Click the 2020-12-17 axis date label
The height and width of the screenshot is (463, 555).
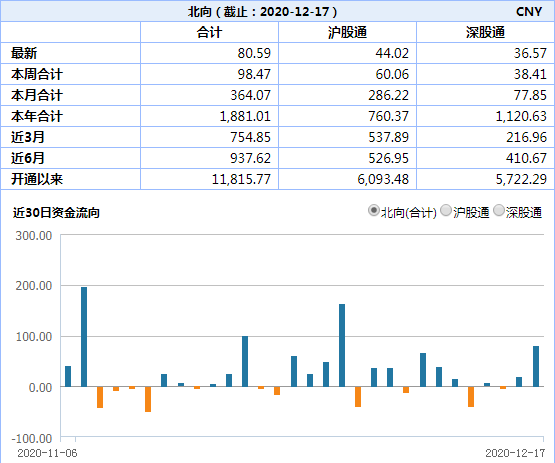click(x=515, y=453)
